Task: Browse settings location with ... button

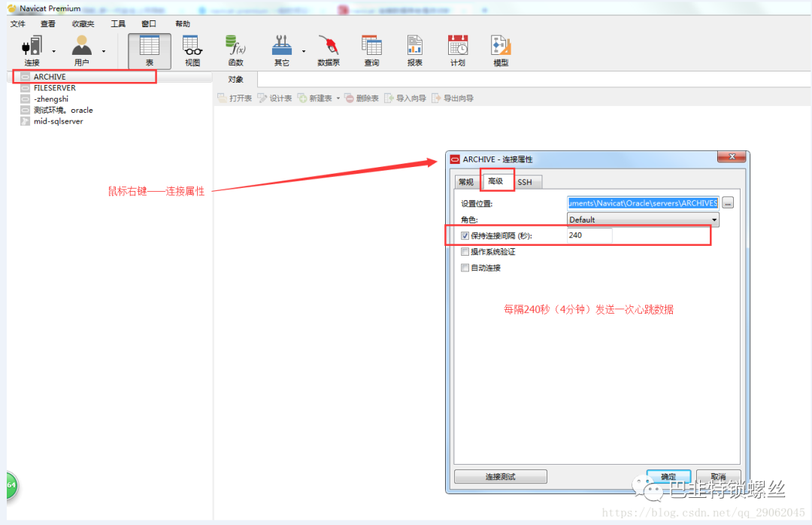Action: coord(728,203)
